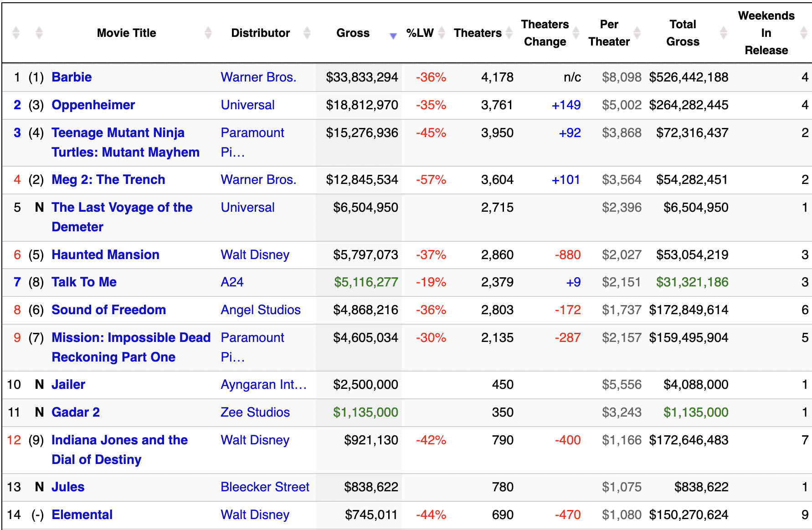Click the Gross column header
Screen dimensions: 812x530
tap(353, 33)
